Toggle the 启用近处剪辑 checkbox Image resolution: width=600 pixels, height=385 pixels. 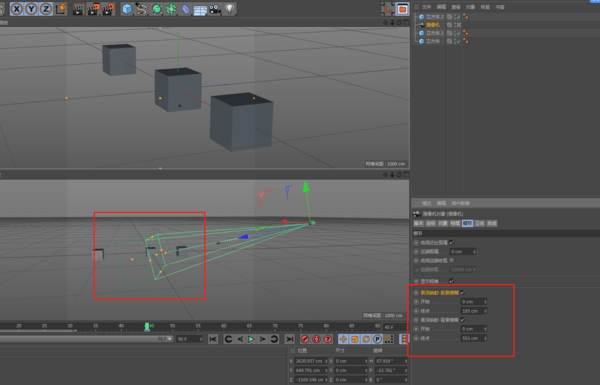point(452,242)
